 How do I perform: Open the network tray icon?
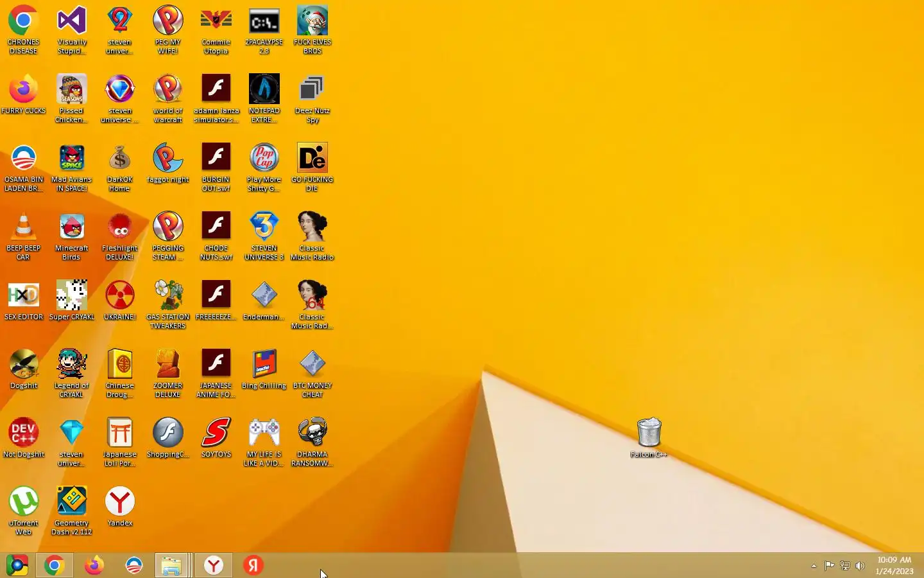[x=844, y=566]
